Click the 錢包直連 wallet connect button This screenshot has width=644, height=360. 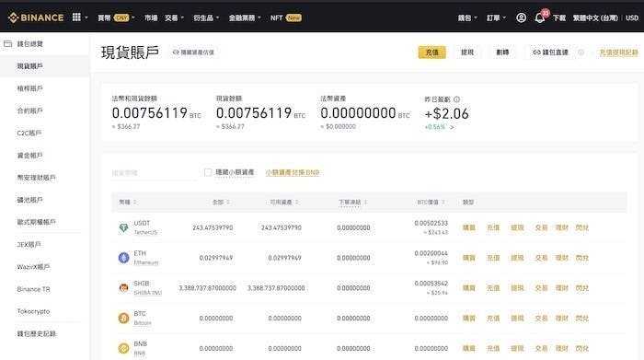550,52
